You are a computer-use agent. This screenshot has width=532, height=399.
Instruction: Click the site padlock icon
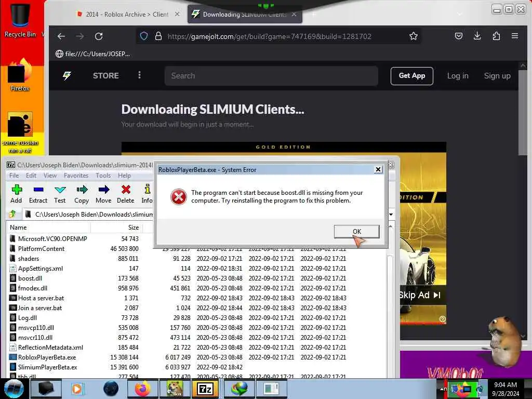point(158,36)
